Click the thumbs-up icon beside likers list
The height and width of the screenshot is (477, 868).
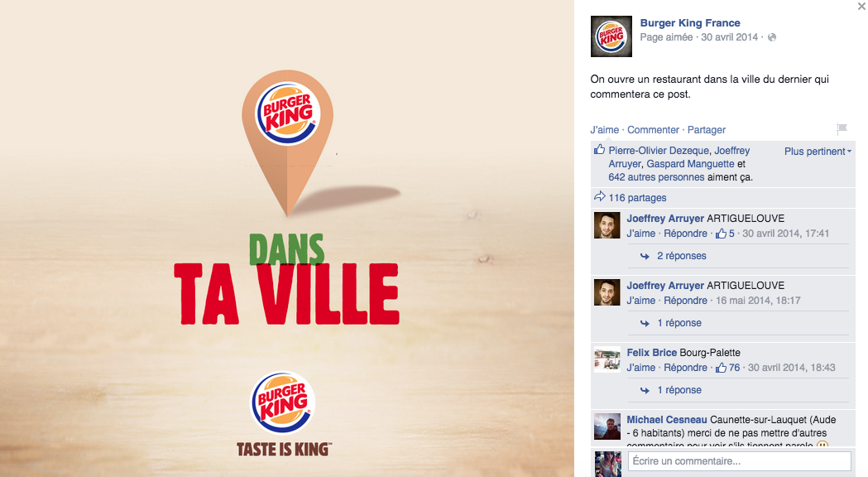click(599, 150)
